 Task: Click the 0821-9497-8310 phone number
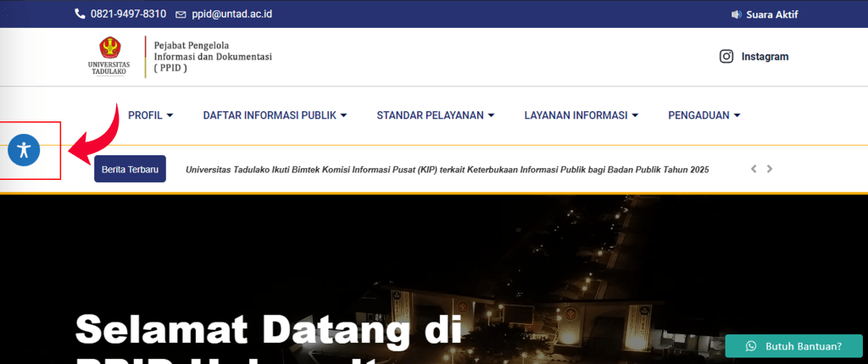coord(128,14)
